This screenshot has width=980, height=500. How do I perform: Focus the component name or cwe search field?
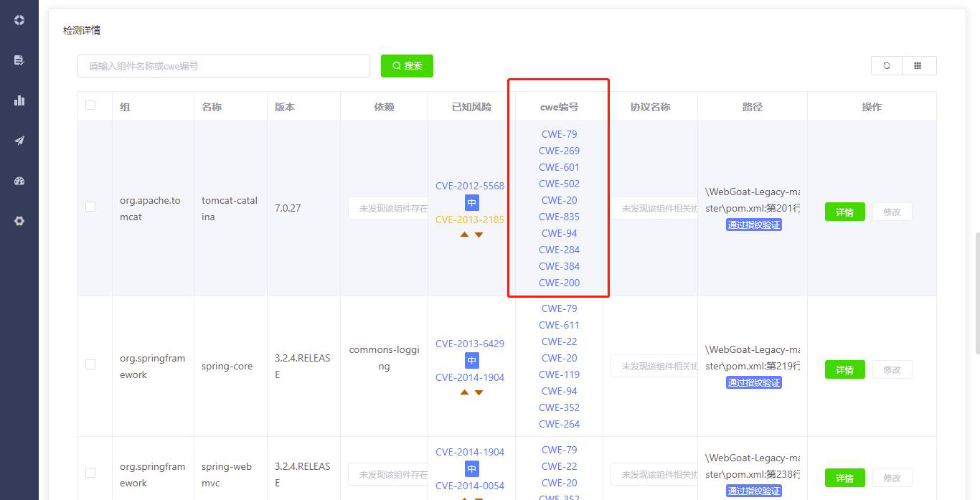coord(224,66)
